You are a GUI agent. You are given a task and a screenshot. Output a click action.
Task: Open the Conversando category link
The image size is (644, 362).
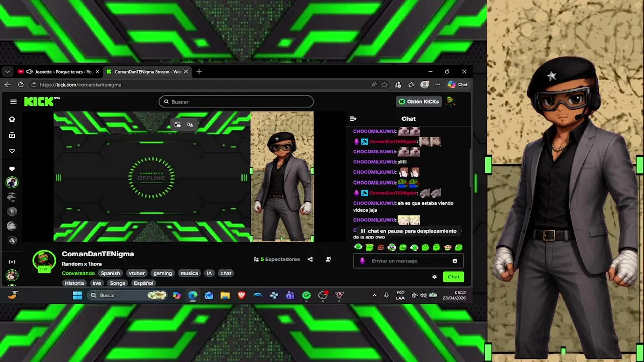tap(78, 273)
